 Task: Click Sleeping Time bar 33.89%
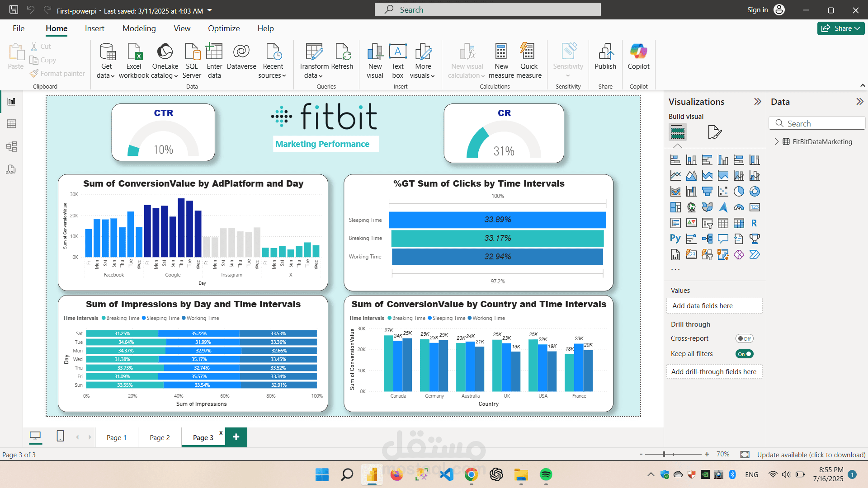[497, 220]
